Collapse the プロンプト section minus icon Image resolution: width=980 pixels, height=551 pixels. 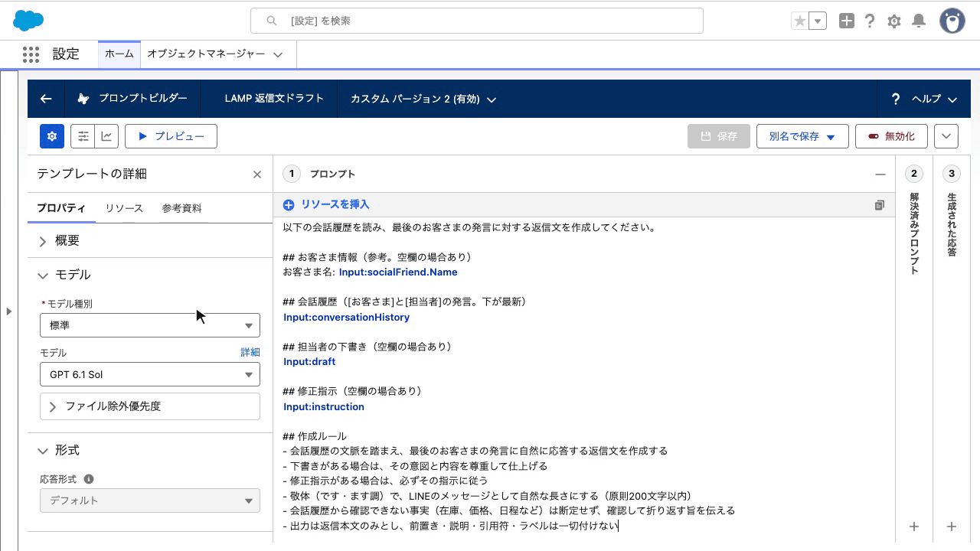[x=880, y=174]
